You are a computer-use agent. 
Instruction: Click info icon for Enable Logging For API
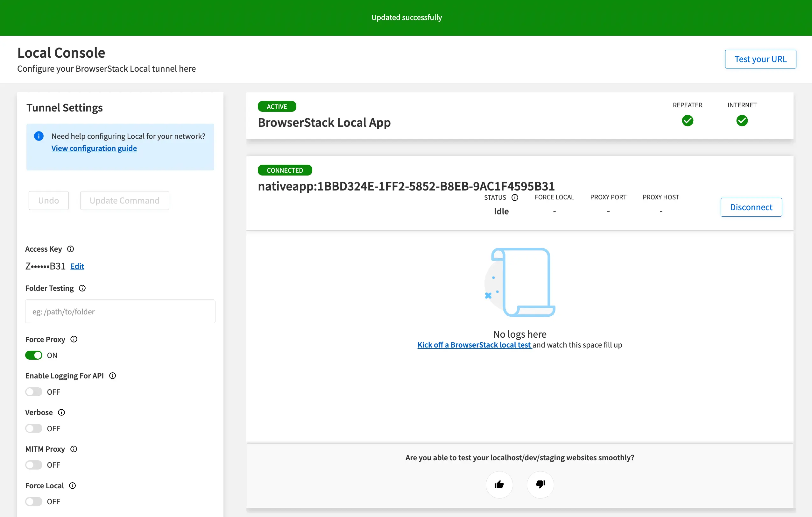[113, 376]
